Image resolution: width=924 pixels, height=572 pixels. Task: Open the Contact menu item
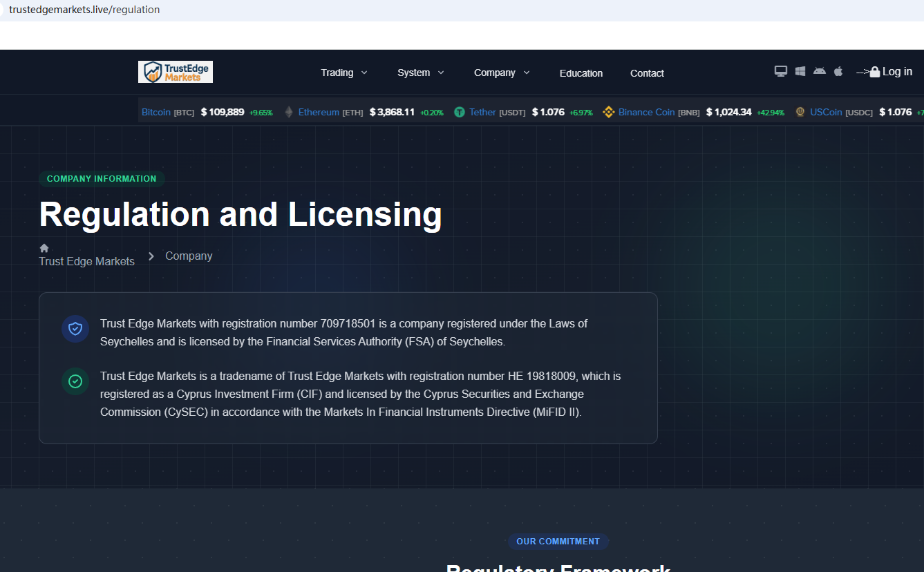click(647, 73)
